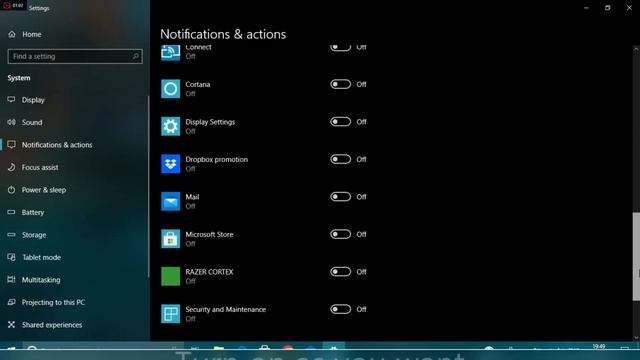Open the Display settings page
The width and height of the screenshot is (640, 360).
click(33, 100)
